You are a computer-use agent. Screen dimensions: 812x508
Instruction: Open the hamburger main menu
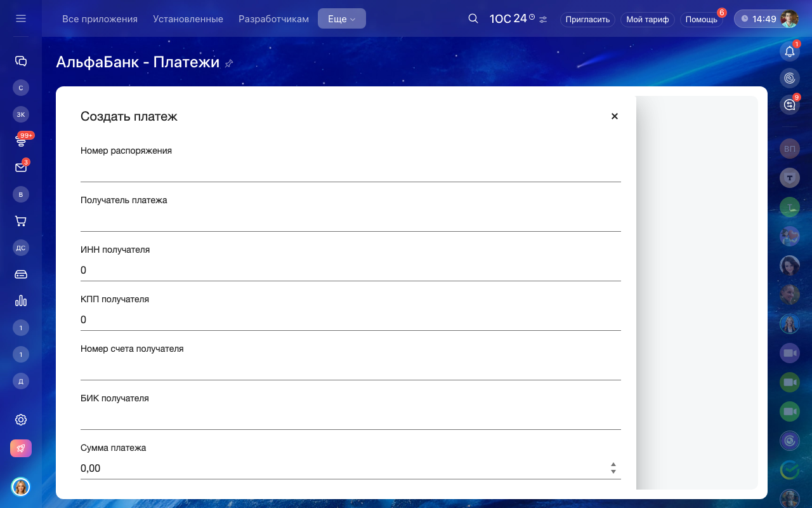[x=21, y=18]
